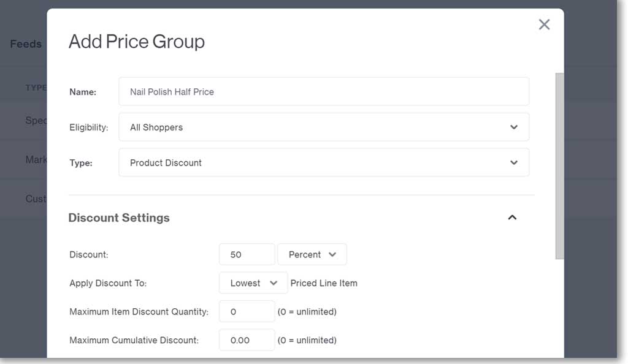Click the TYPE column header in the background
Viewport: 628px width, 364px height.
tap(36, 88)
